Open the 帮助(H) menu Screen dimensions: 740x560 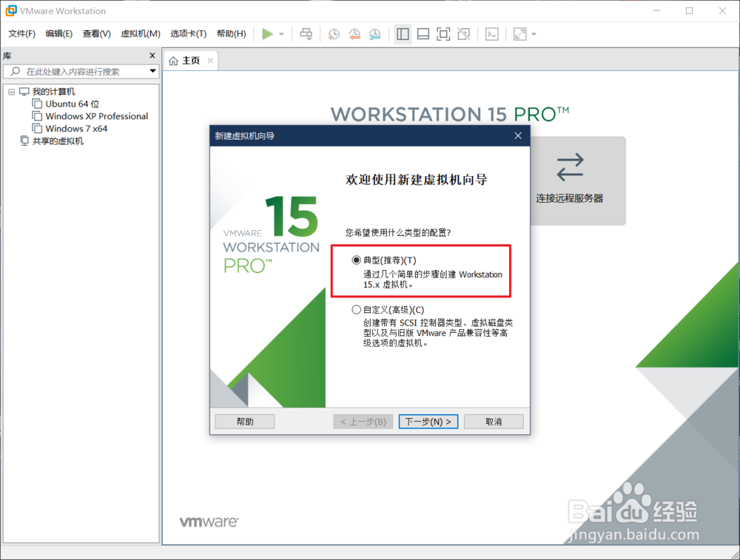231,33
